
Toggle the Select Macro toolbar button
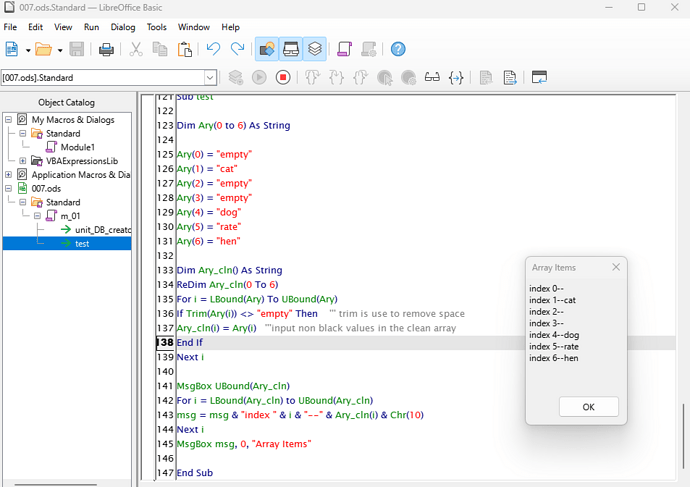pyautogui.click(x=291, y=49)
